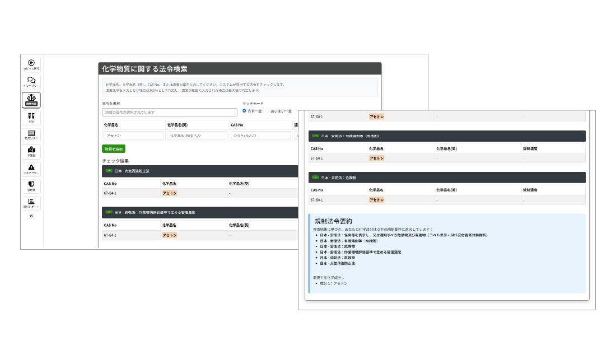Open the chat bubbles icon in sidebar
Screen dimensions: 616x364
tap(31, 80)
